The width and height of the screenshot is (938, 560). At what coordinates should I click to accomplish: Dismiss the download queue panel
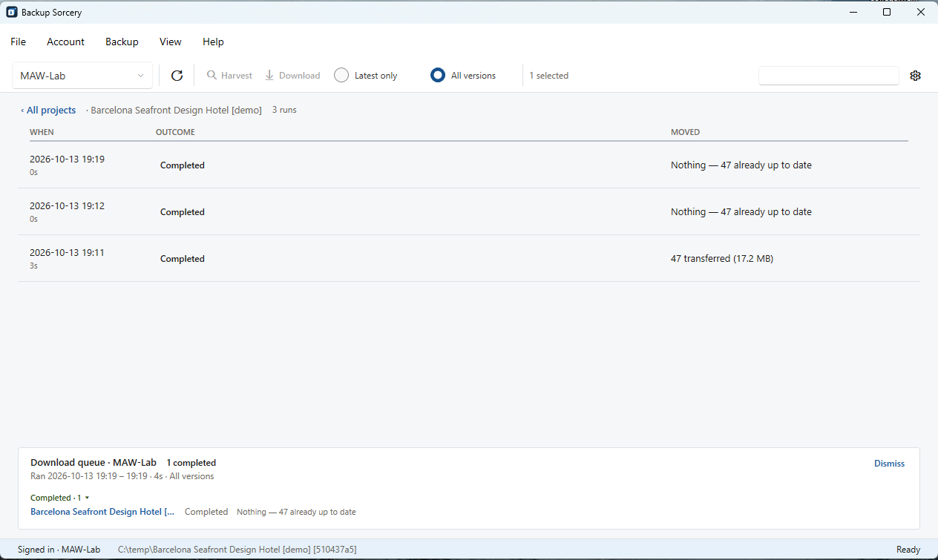click(889, 464)
